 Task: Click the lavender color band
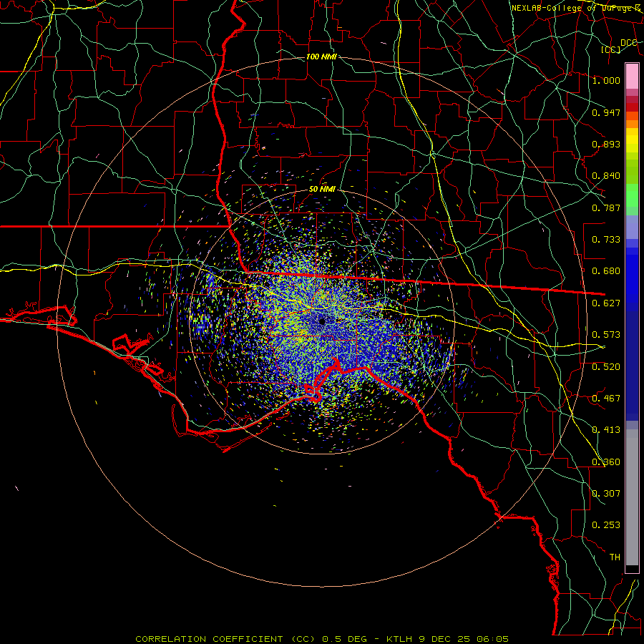tap(632, 228)
